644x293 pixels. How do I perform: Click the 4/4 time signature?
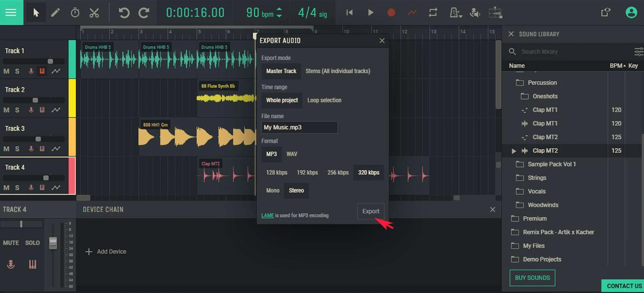312,13
